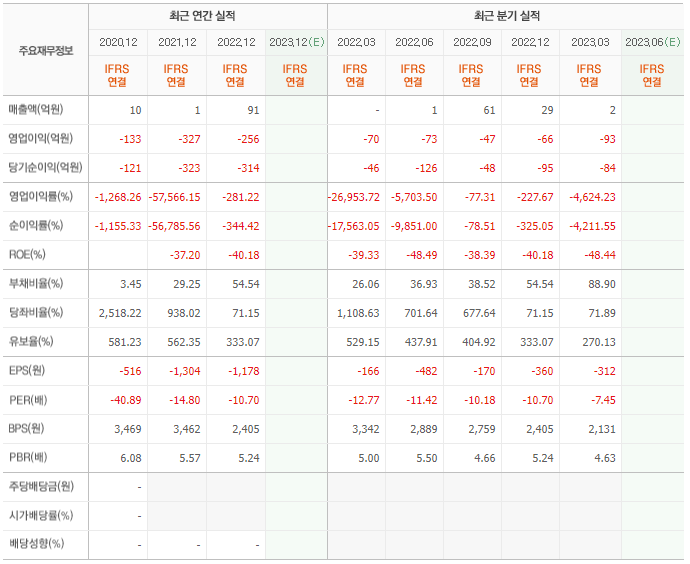Select the 'PBR(배)' row label
Image resolution: width=690 pixels, height=564 pixels.
click(28, 458)
